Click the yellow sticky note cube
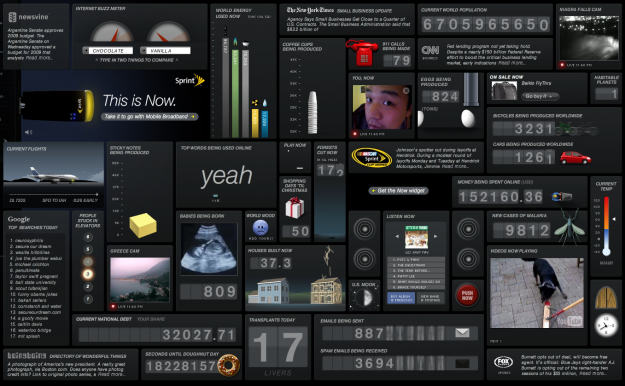Screen dimensions: 625x386 pyautogui.click(x=143, y=225)
